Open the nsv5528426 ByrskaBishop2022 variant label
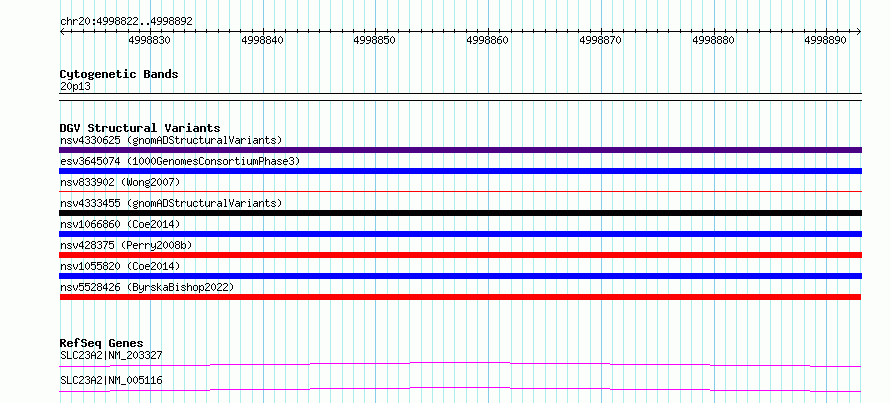 tap(147, 287)
